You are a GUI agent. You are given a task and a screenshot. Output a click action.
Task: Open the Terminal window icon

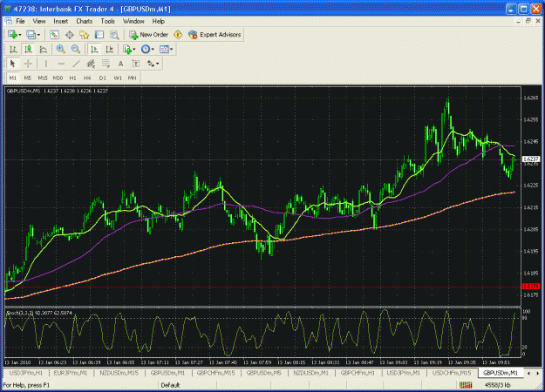99,35
